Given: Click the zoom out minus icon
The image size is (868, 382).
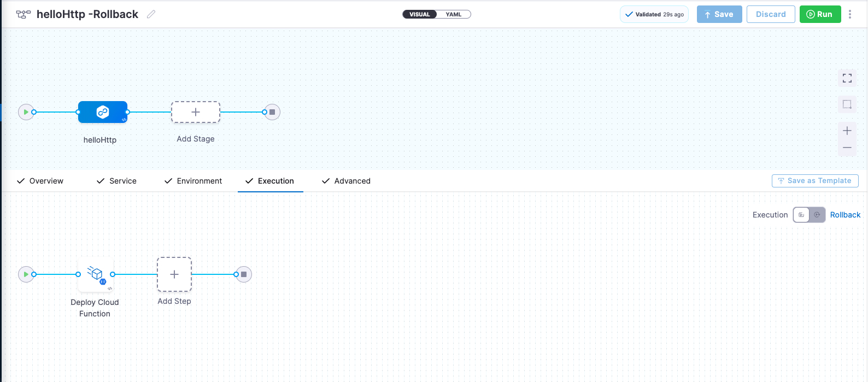Looking at the screenshot, I should (x=847, y=148).
